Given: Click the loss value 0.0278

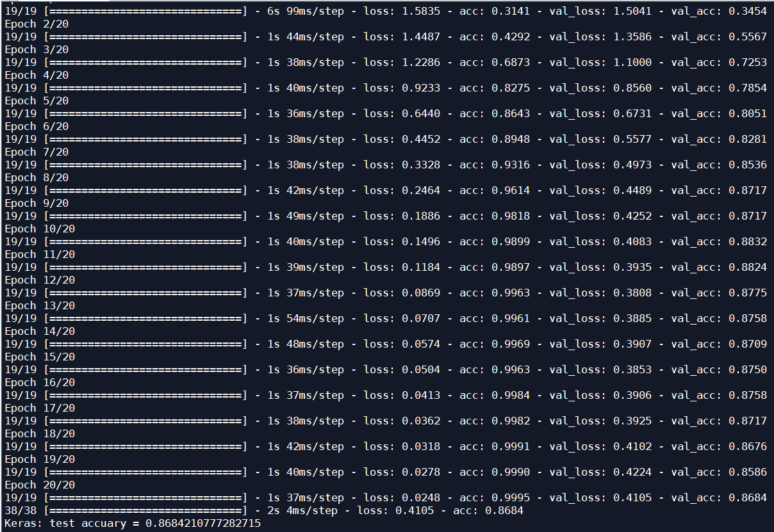Looking at the screenshot, I should coord(421,472).
